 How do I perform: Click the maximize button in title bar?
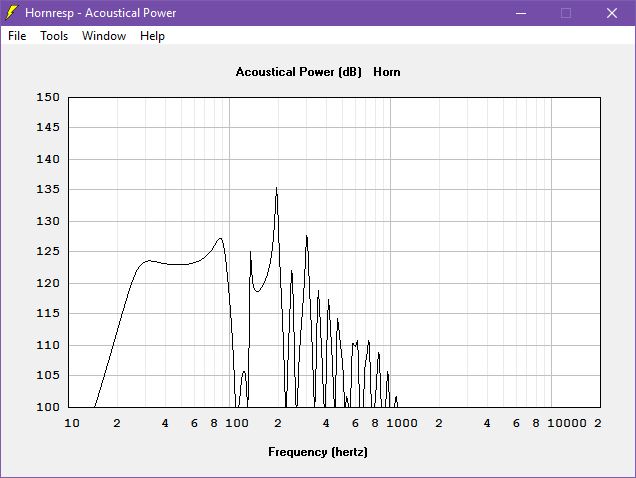click(x=566, y=13)
